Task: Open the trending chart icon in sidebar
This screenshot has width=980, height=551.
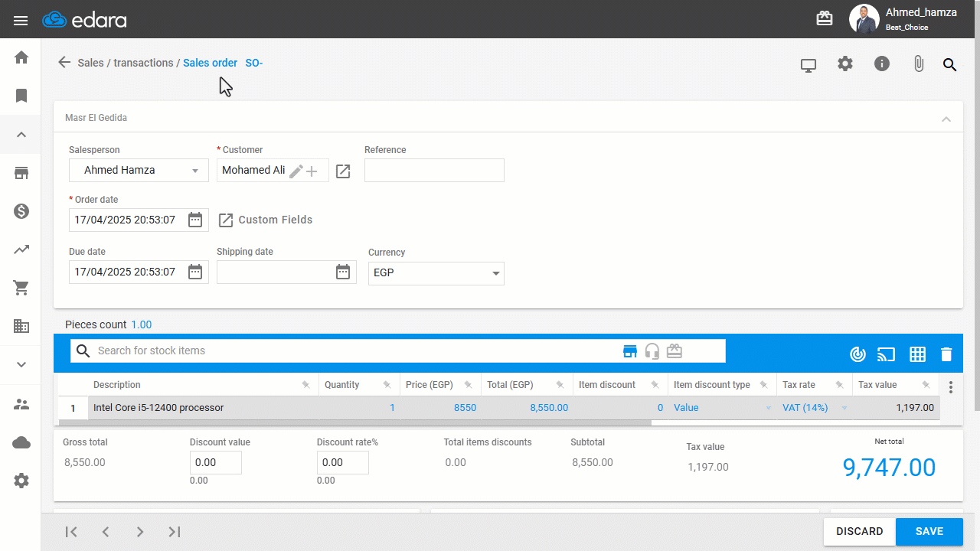Action: point(21,249)
